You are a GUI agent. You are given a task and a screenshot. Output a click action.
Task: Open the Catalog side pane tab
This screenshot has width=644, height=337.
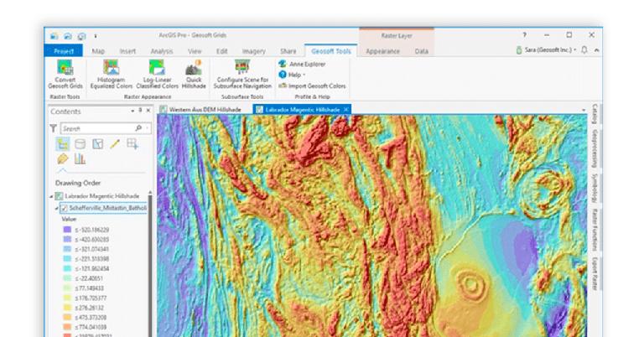pos(595,114)
